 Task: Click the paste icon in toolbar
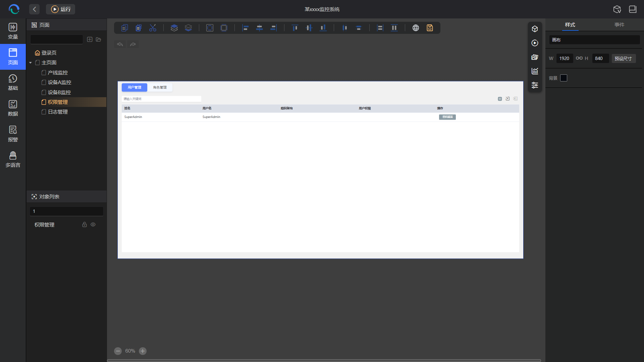(139, 28)
